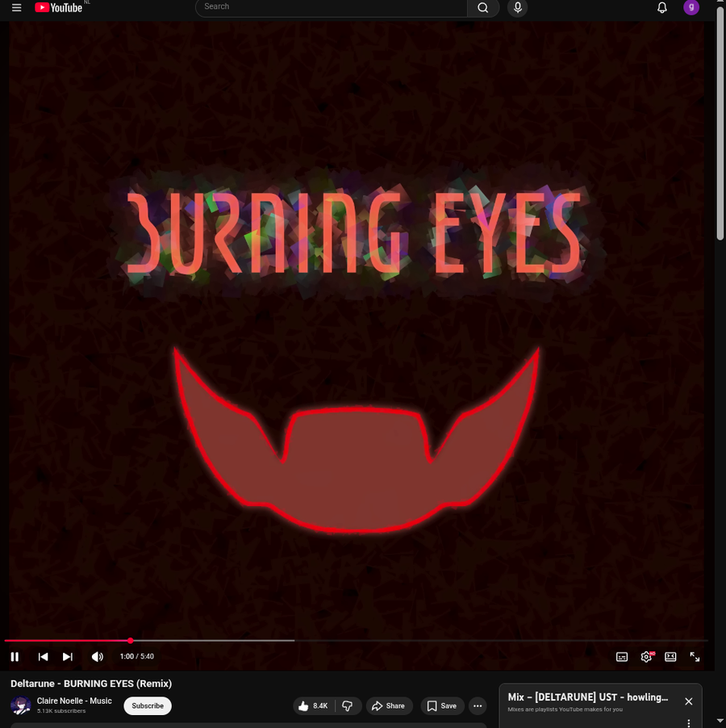Screen dimensions: 726x728
Task: Click the 1:00 / 5:40 time display
Action: (x=137, y=656)
